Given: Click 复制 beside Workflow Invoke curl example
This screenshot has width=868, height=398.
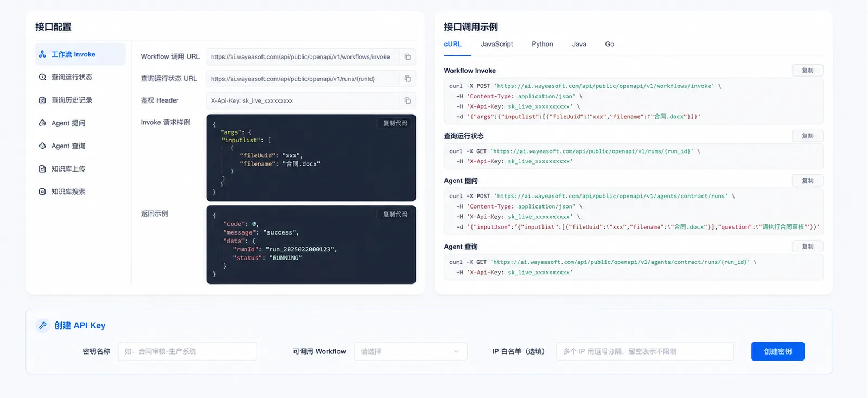Looking at the screenshot, I should (x=807, y=71).
